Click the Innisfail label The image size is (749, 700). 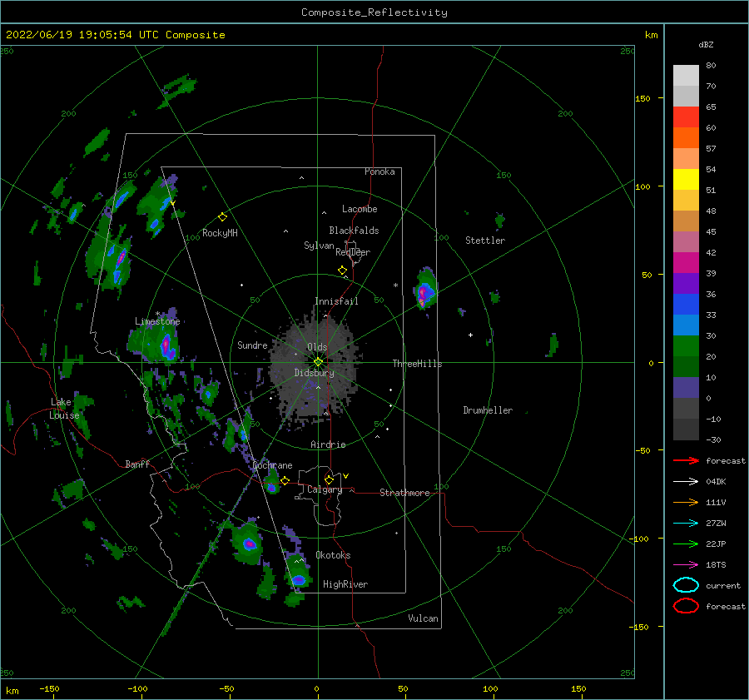(336, 301)
